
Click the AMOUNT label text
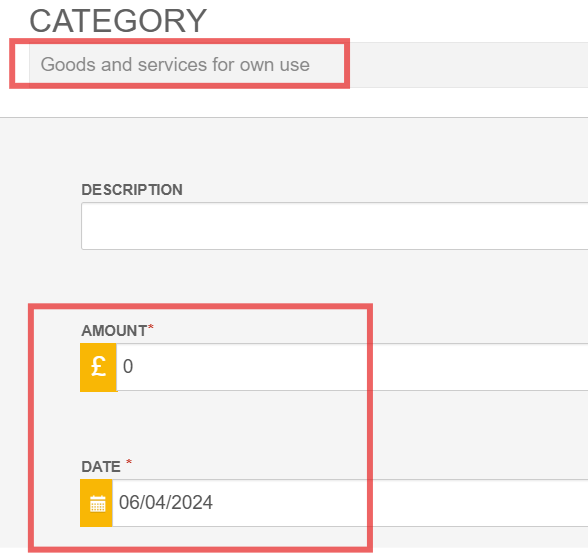coord(114,331)
